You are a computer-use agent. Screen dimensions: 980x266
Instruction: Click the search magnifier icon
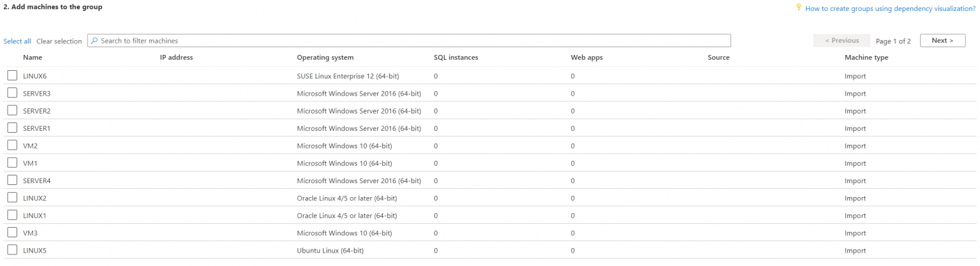click(x=94, y=41)
